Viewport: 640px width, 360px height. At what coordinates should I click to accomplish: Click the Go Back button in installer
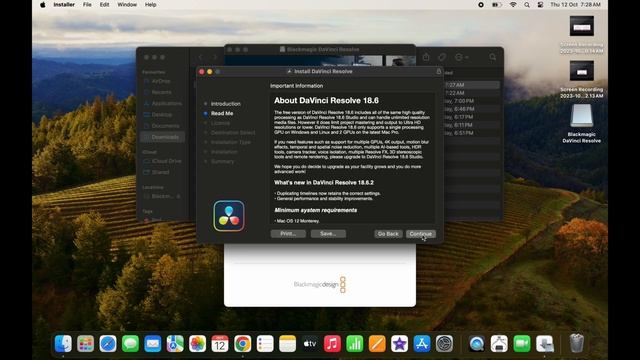[388, 234]
